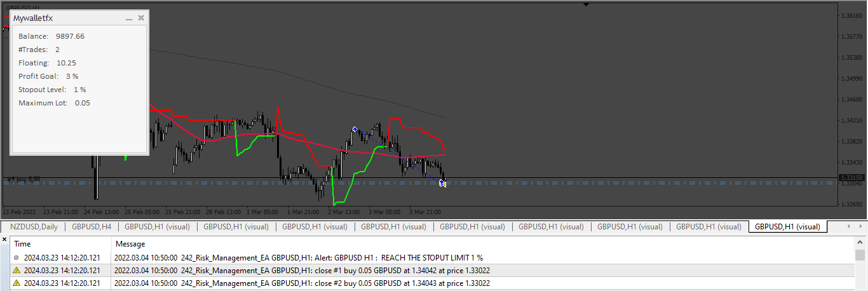Switch to the GBPUSD,H4 chart tab
The width and height of the screenshot is (868, 291).
point(92,226)
